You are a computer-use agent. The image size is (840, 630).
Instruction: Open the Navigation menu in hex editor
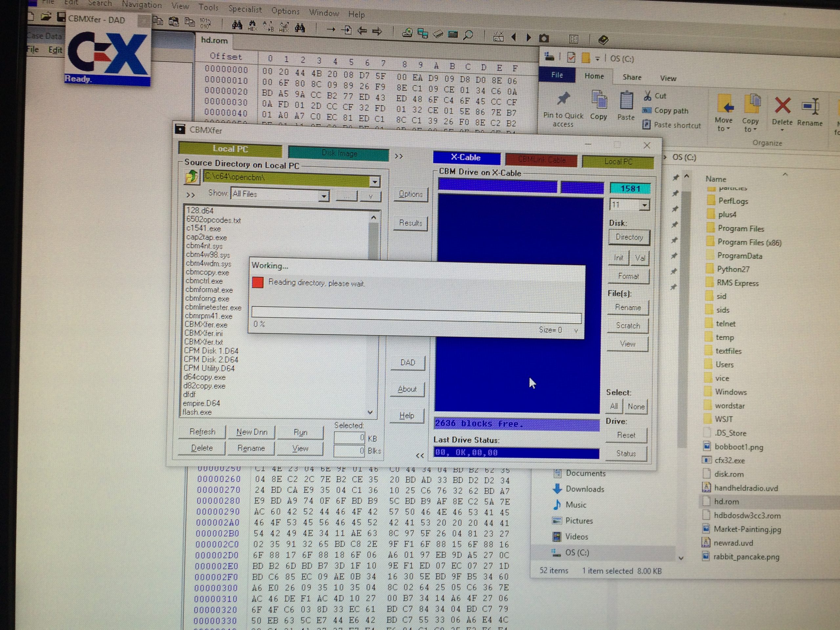click(142, 5)
